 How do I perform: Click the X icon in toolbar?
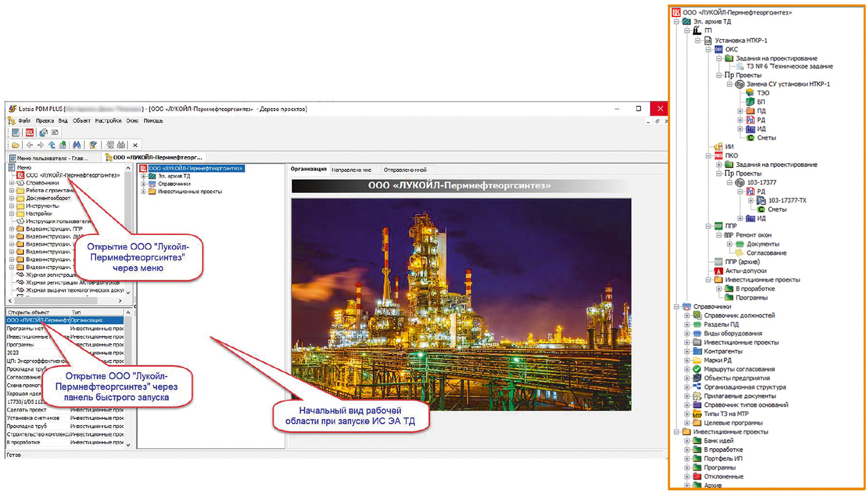tap(135, 145)
